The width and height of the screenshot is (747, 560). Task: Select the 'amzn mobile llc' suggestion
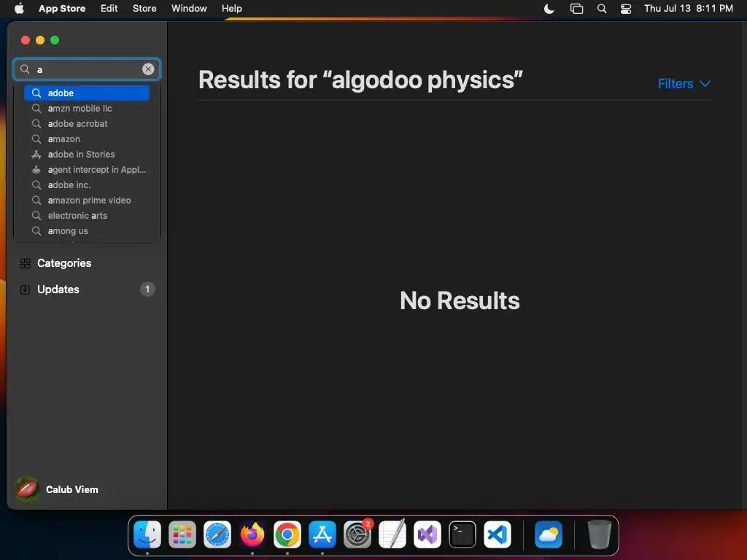coord(87,108)
